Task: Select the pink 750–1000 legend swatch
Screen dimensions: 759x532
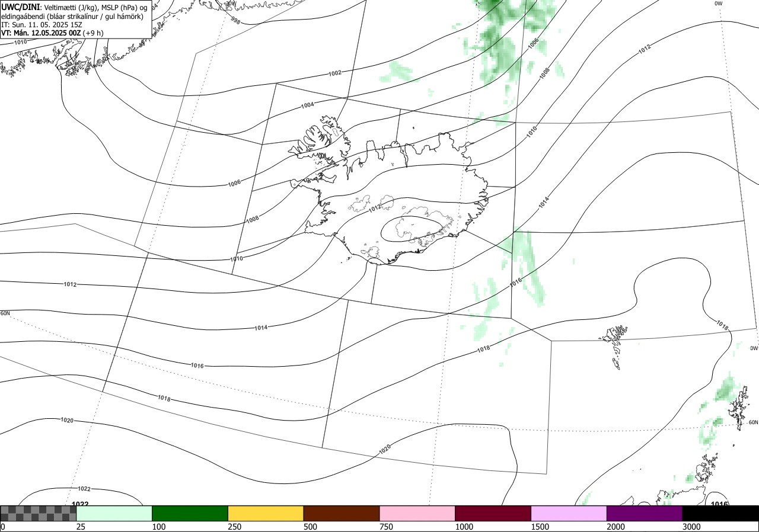Action: tap(417, 513)
